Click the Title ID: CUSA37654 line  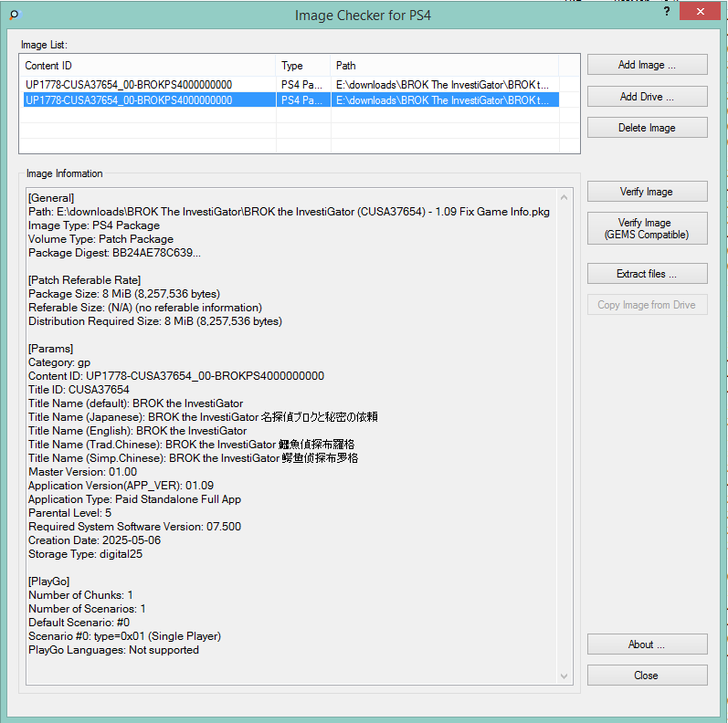pyautogui.click(x=79, y=390)
